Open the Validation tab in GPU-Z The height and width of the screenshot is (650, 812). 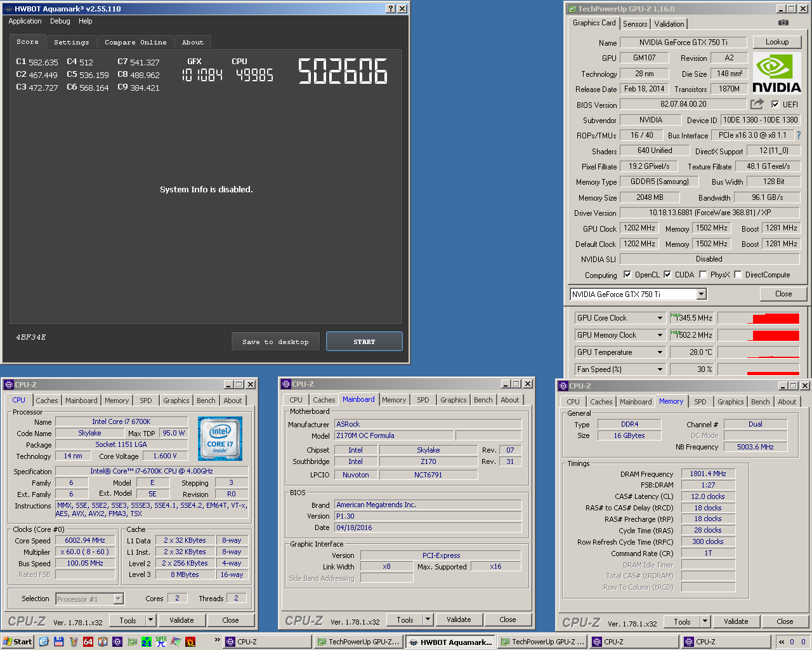click(x=669, y=24)
